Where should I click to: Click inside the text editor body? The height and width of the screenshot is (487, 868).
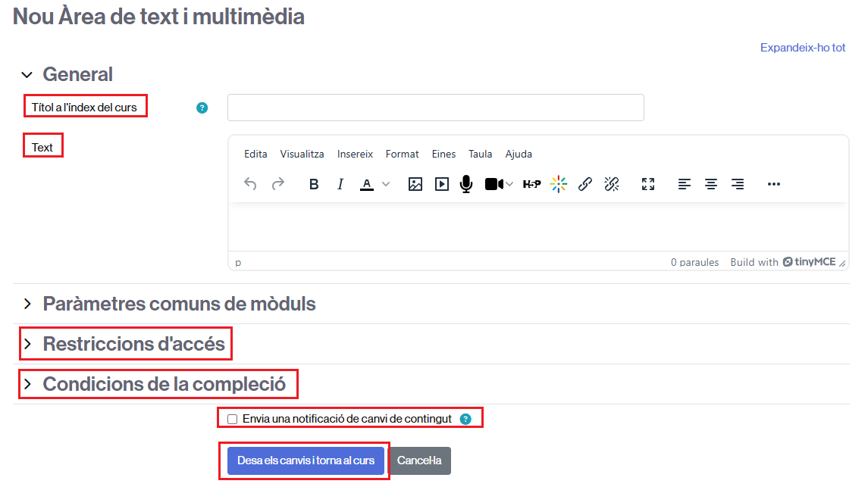[x=538, y=226]
